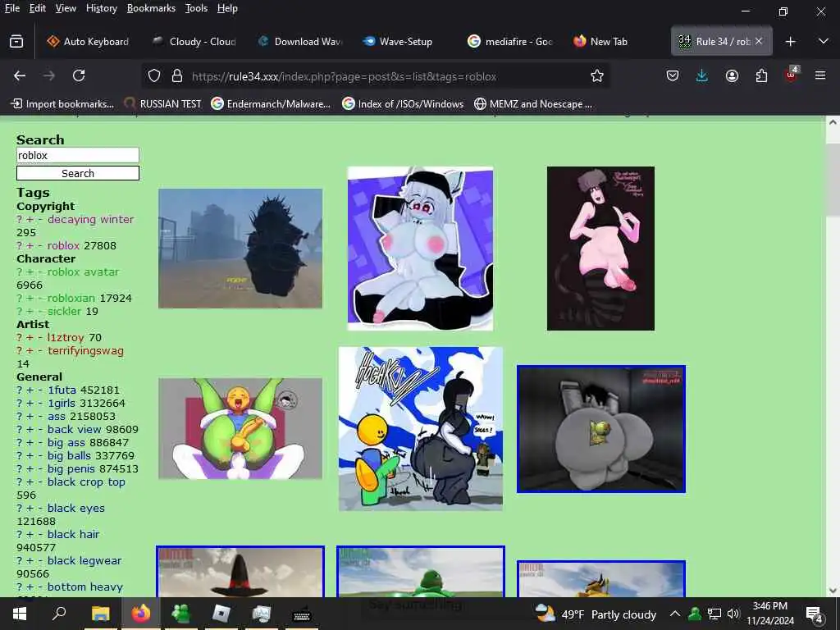Open the weather widget 49°F Partly cloudy
840x630 pixels.
(x=596, y=614)
